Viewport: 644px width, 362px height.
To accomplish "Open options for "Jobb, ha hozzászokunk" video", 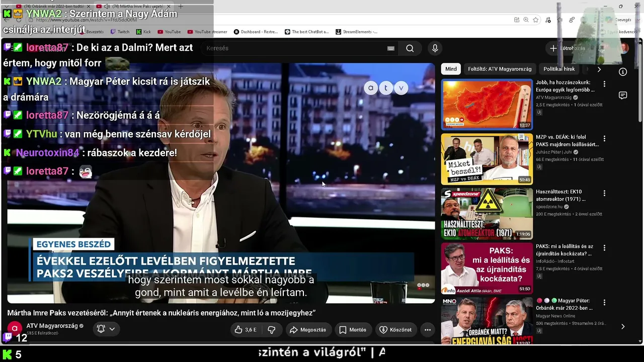I will pyautogui.click(x=604, y=84).
